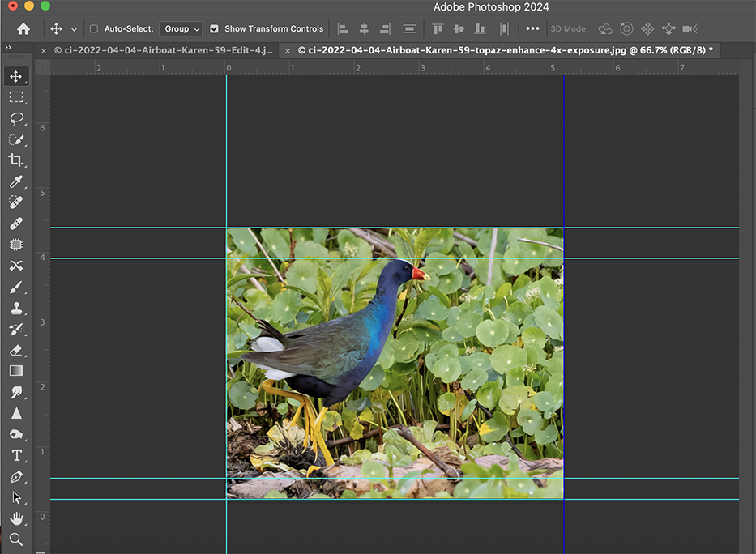Image resolution: width=756 pixels, height=554 pixels.
Task: Select the Clone Stamp tool
Action: (16, 308)
